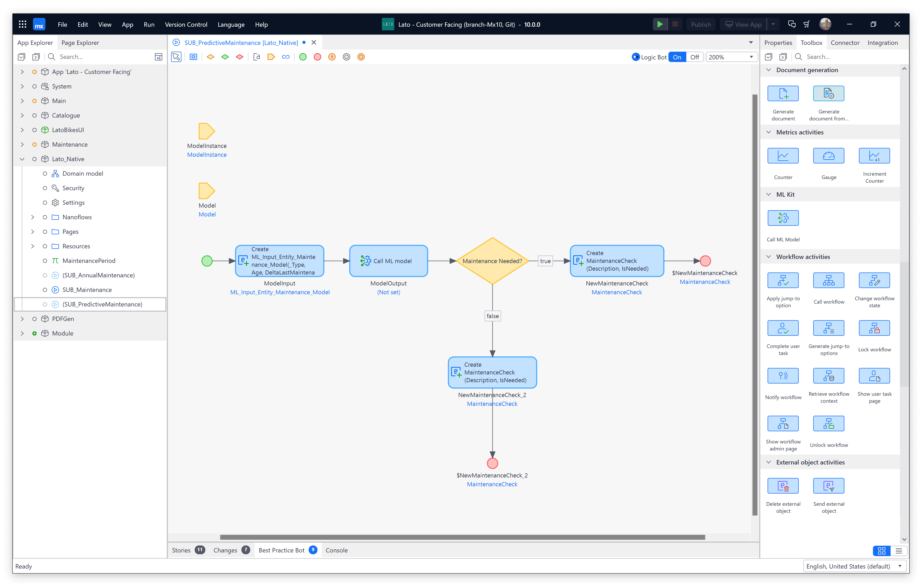The image size is (922, 588).
Task: Open the Language menu
Action: coord(231,24)
